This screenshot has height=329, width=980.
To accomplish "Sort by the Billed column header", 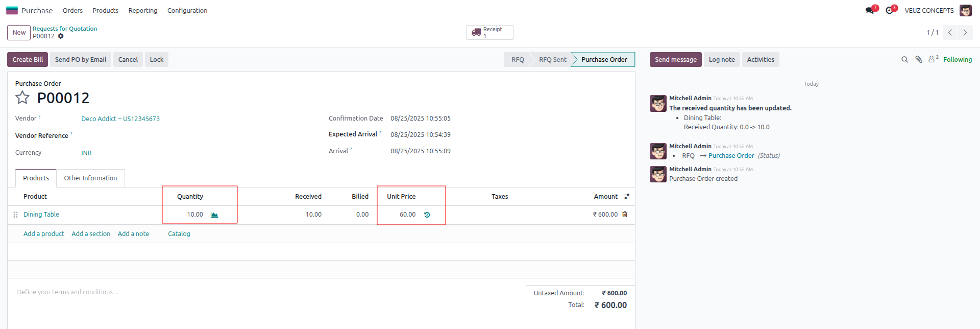I will coord(360,197).
